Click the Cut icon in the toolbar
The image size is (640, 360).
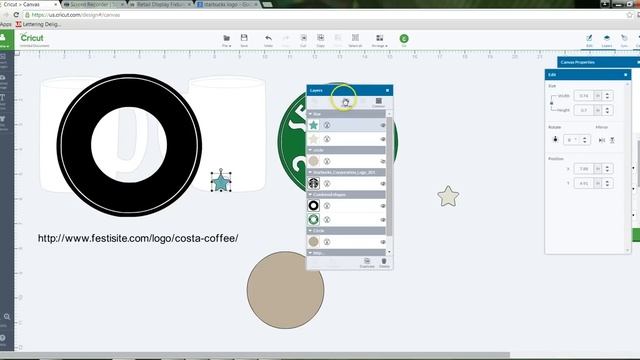[303, 40]
